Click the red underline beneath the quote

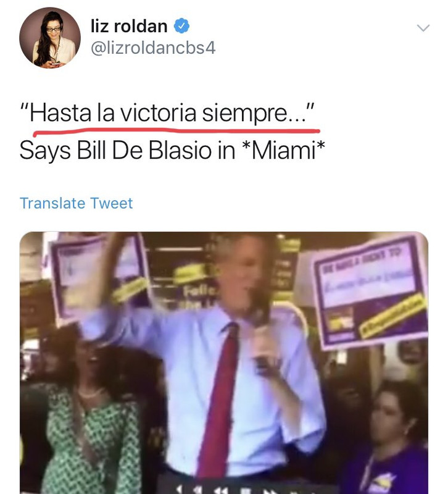click(176, 131)
